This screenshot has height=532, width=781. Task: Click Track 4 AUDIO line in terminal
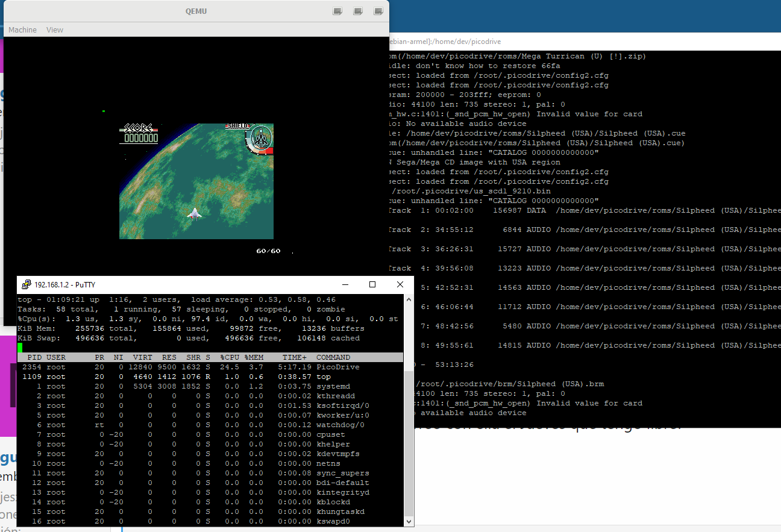point(585,268)
